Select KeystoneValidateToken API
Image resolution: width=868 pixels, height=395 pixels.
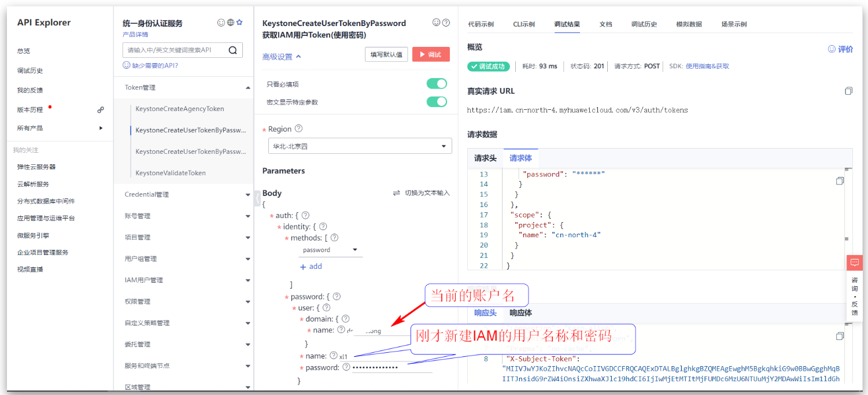pos(171,173)
